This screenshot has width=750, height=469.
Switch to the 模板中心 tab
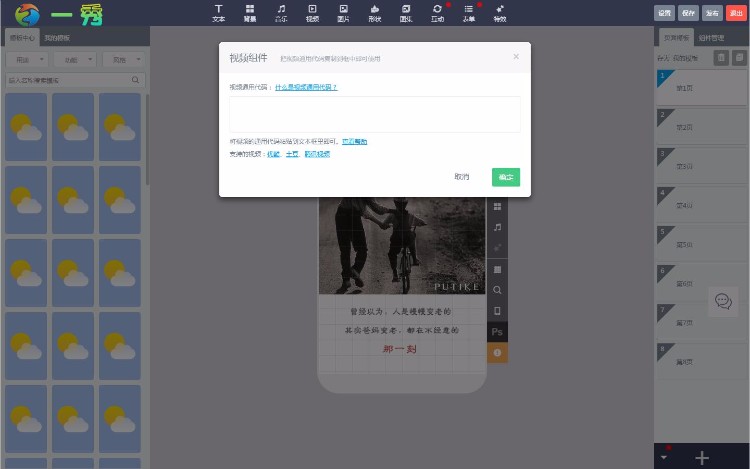(x=22, y=38)
